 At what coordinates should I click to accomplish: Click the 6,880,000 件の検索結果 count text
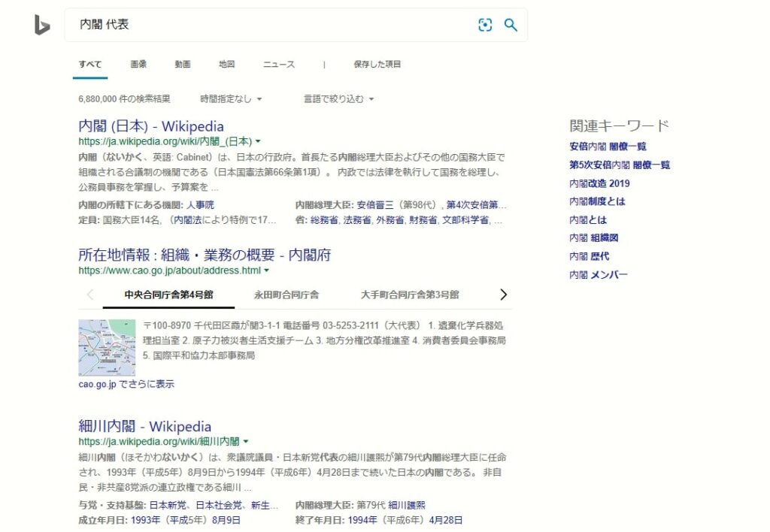pyautogui.click(x=124, y=98)
